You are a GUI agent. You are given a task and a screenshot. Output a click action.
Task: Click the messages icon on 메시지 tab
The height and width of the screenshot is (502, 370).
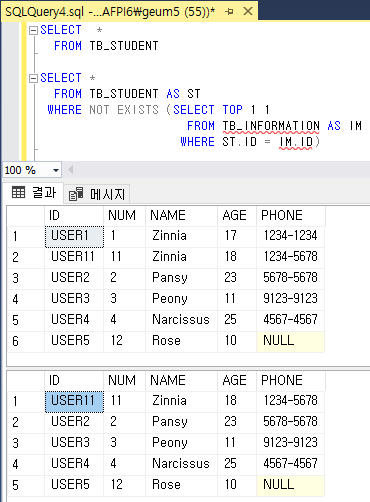76,194
